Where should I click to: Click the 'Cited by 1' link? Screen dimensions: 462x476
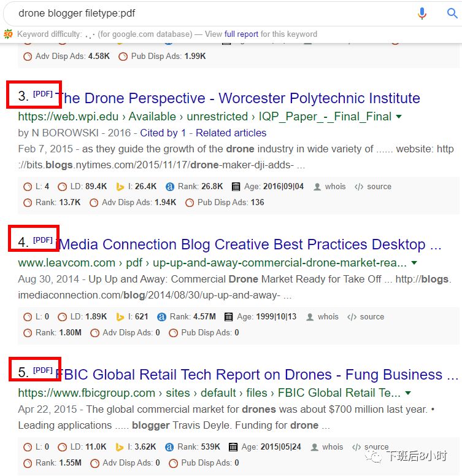(x=163, y=133)
